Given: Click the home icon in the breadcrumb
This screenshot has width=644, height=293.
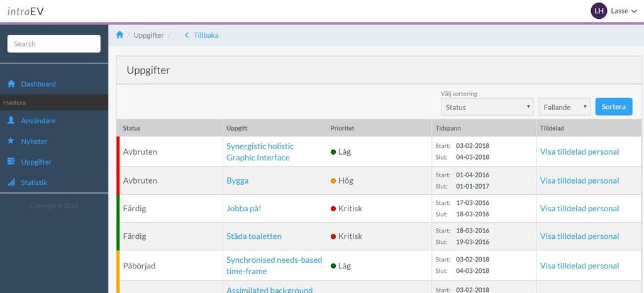Looking at the screenshot, I should [119, 35].
